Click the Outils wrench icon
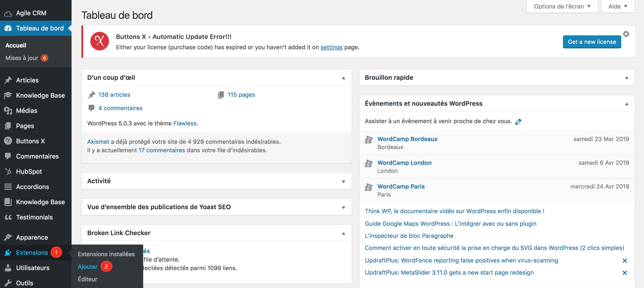644x288 pixels. pos(8,283)
